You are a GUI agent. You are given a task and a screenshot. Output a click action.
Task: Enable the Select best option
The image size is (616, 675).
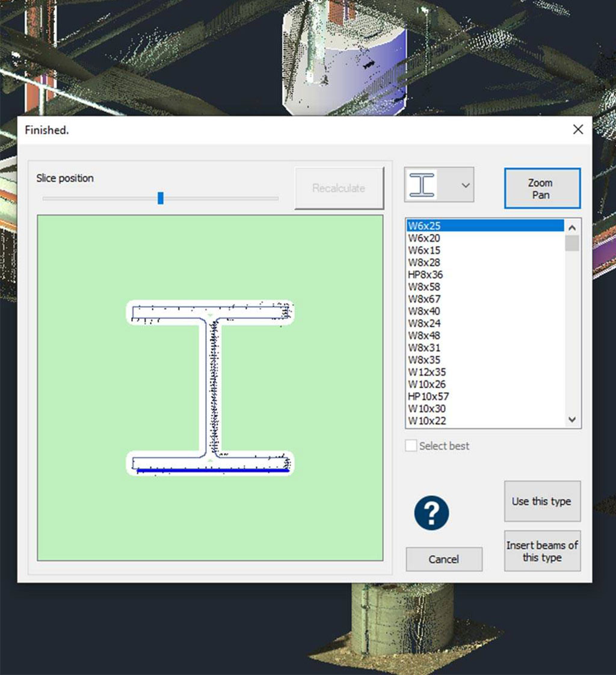click(x=411, y=446)
